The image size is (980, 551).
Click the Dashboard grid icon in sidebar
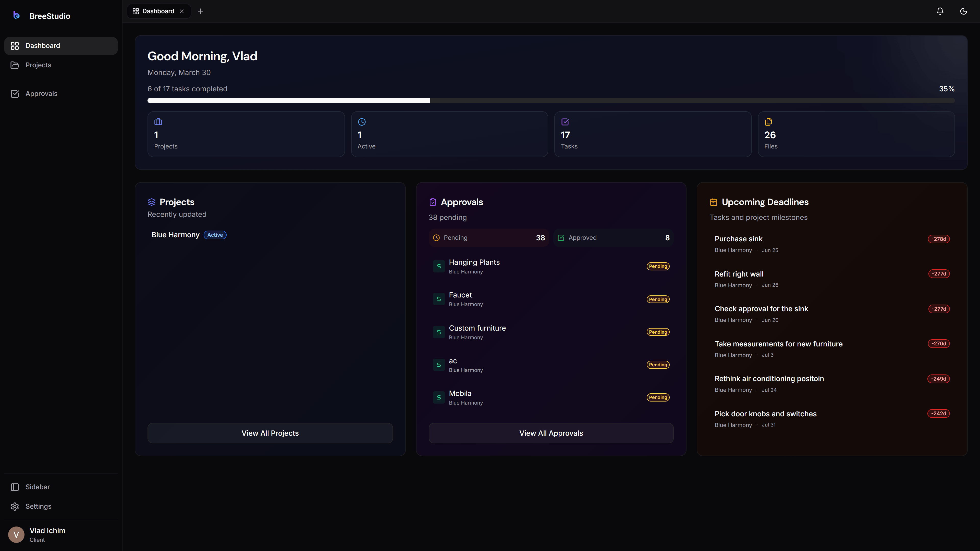(15, 46)
